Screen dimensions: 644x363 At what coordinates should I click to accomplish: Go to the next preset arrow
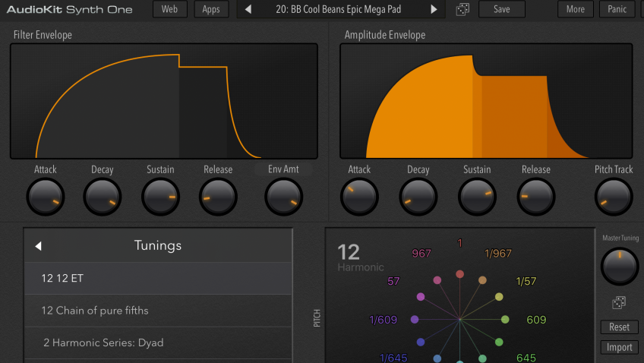tap(434, 9)
